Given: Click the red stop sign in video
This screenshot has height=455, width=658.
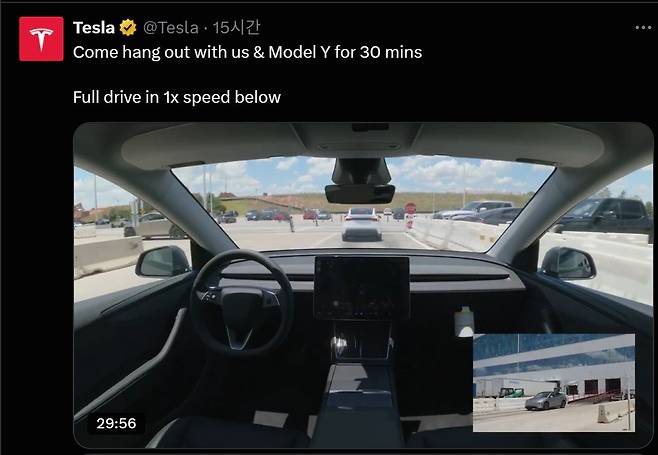Looking at the screenshot, I should click(x=410, y=208).
